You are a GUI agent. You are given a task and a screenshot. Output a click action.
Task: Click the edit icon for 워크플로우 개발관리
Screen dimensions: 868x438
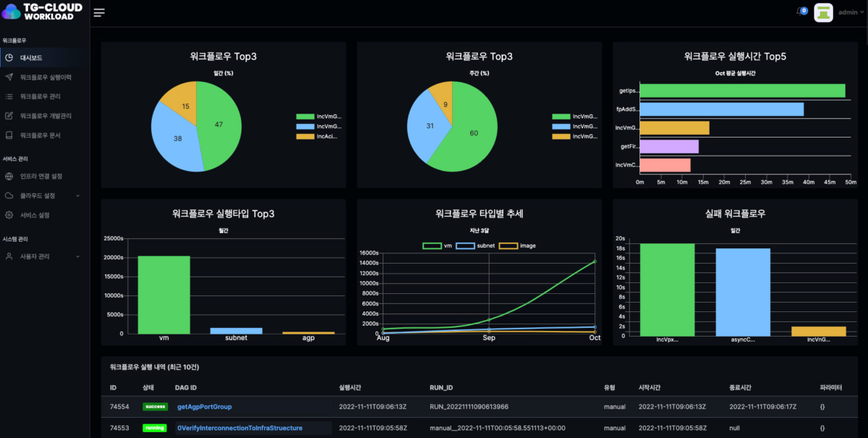[x=9, y=116]
